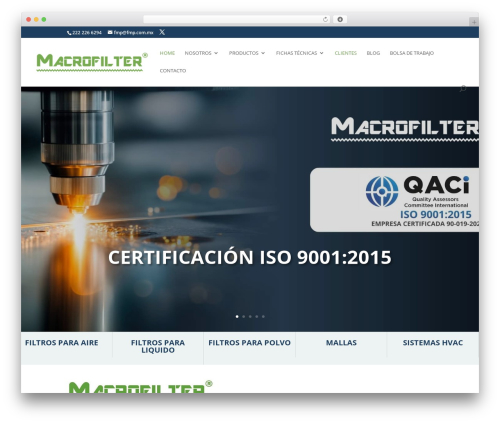Select first slider dot
Screen dimensions: 500x423
[x=237, y=316]
